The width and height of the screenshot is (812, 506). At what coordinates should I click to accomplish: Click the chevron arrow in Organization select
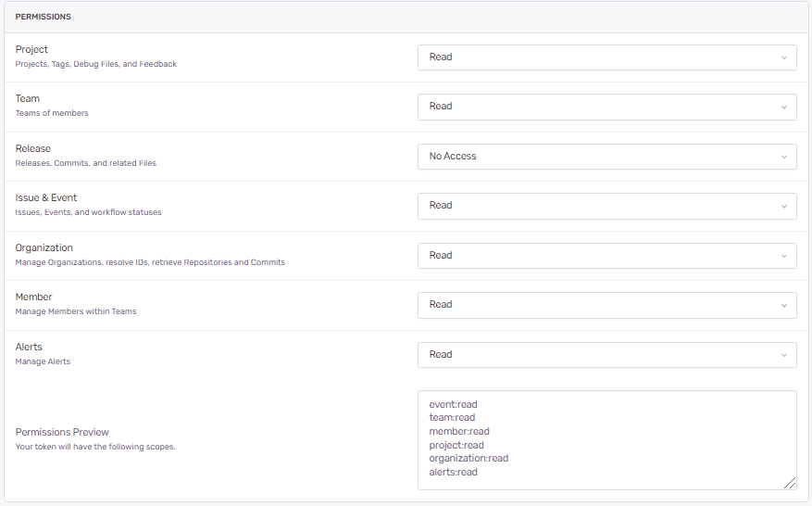pyautogui.click(x=784, y=256)
